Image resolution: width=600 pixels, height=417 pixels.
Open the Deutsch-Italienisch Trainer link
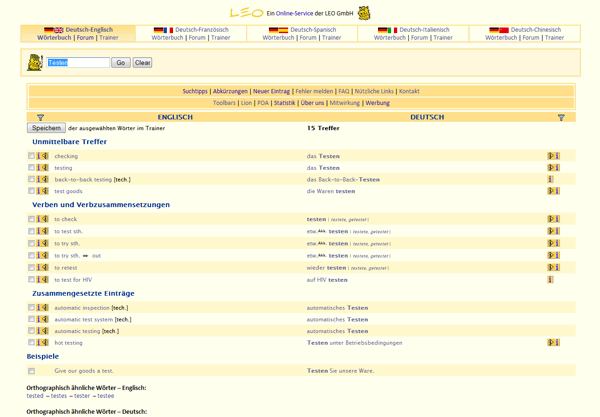click(x=443, y=37)
